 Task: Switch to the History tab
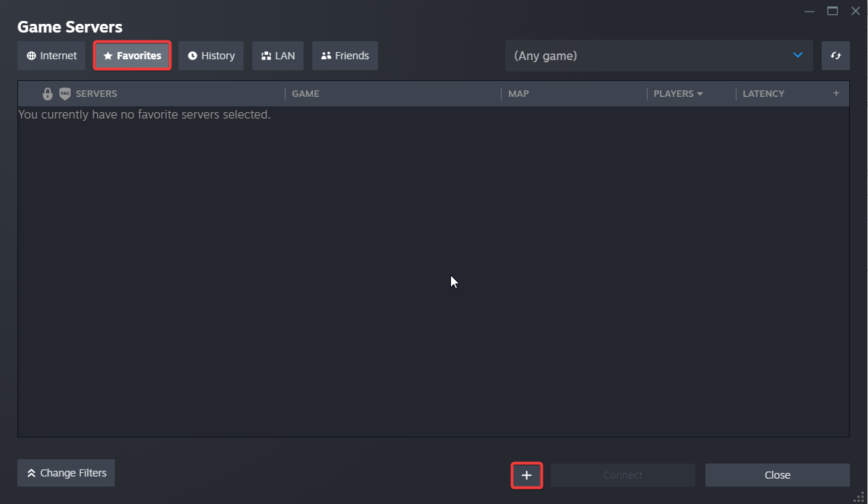point(211,56)
